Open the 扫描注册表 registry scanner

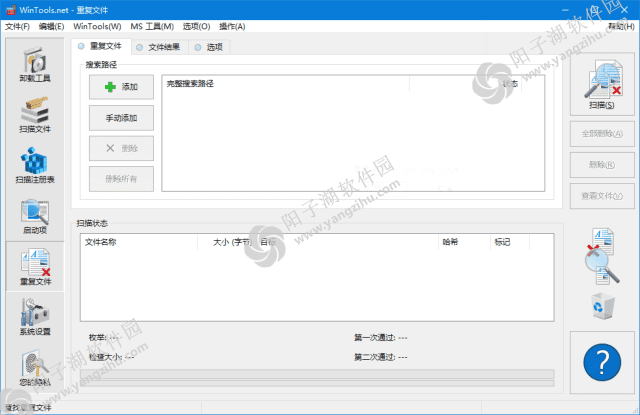(x=35, y=165)
